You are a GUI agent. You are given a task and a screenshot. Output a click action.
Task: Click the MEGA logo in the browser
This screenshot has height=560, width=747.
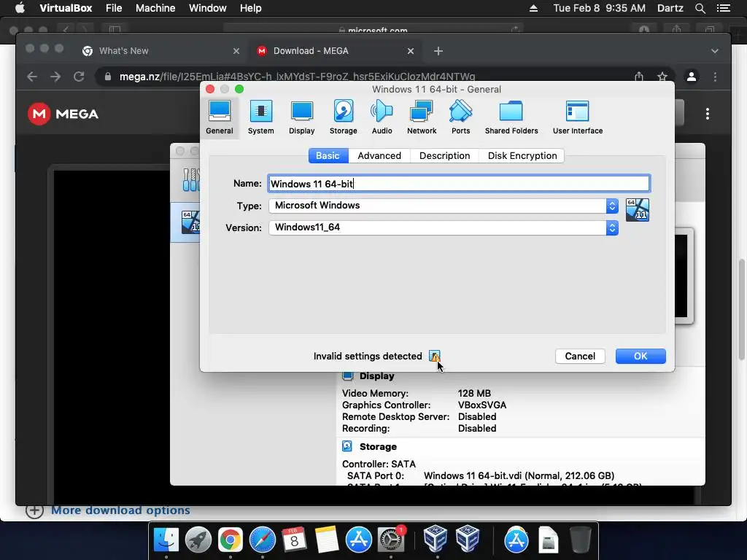click(x=63, y=114)
